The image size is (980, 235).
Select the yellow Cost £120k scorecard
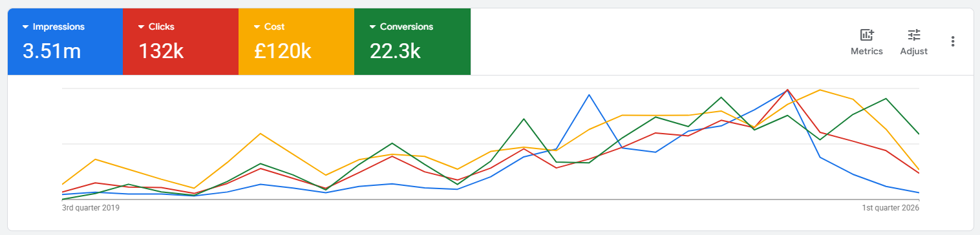[x=296, y=42]
